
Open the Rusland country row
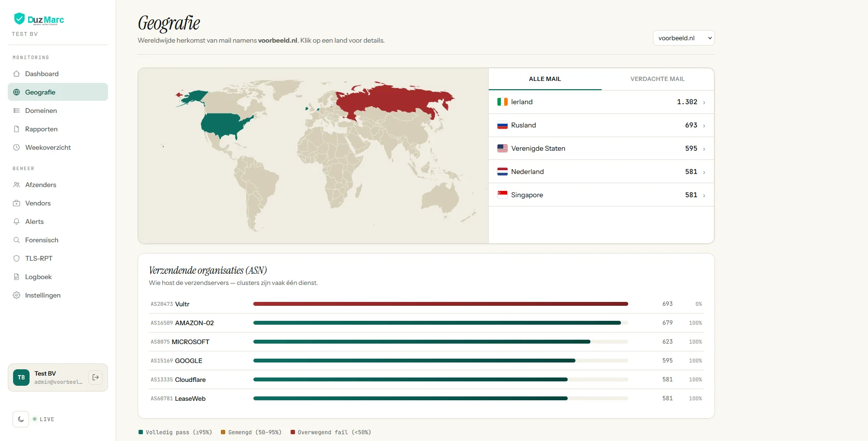click(601, 126)
